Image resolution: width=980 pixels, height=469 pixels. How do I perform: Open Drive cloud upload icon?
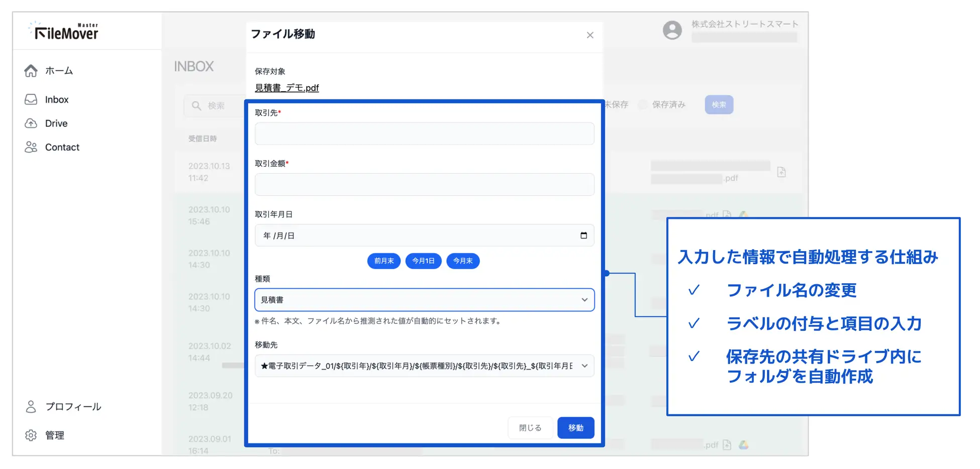click(x=31, y=124)
